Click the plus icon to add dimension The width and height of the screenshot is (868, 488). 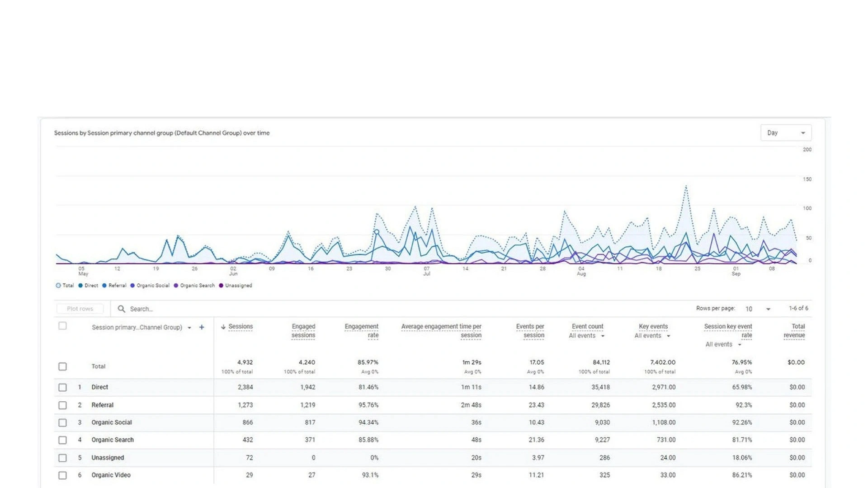pyautogui.click(x=202, y=327)
